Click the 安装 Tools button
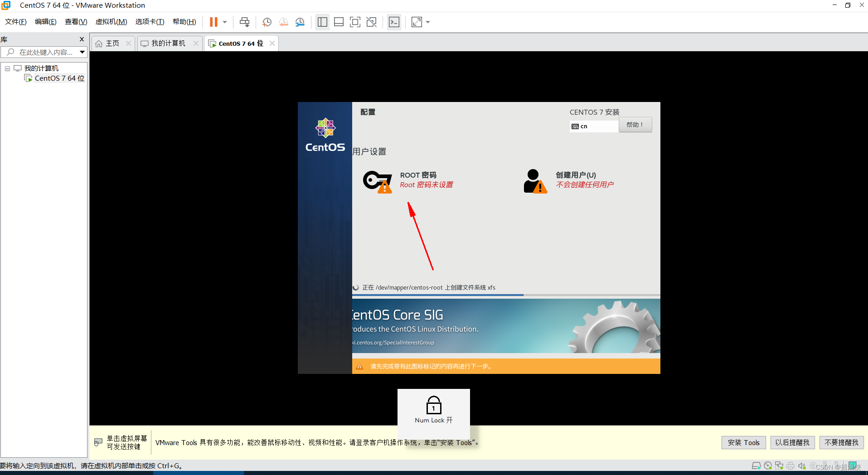The image size is (868, 475). click(743, 442)
